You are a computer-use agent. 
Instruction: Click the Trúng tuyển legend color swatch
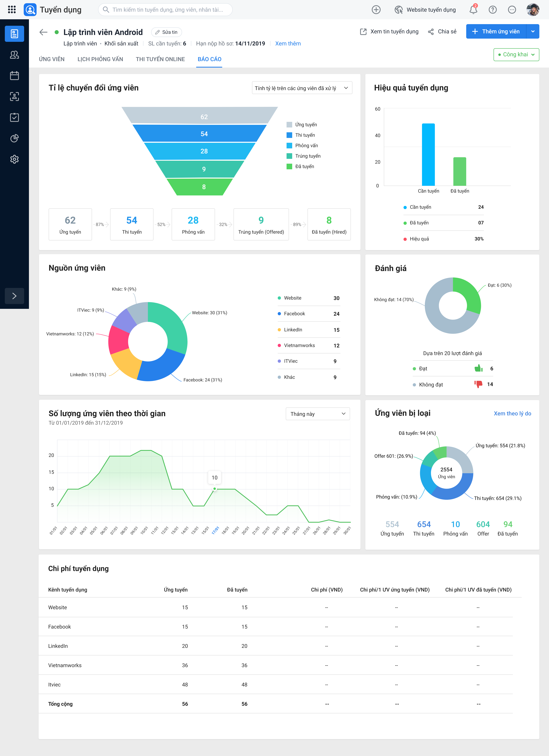tap(289, 156)
